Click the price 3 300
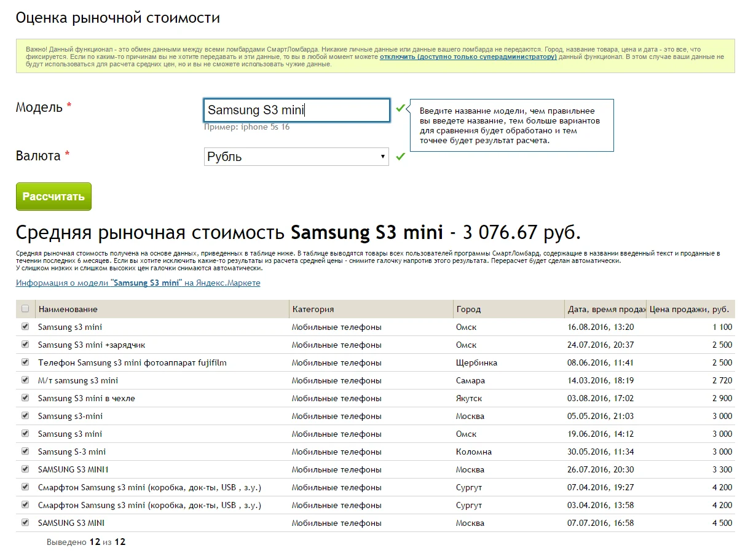The image size is (756, 556). point(722,469)
